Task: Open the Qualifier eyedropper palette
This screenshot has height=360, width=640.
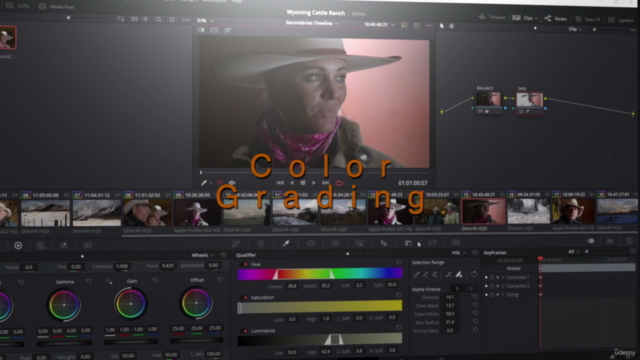Action: click(x=286, y=243)
